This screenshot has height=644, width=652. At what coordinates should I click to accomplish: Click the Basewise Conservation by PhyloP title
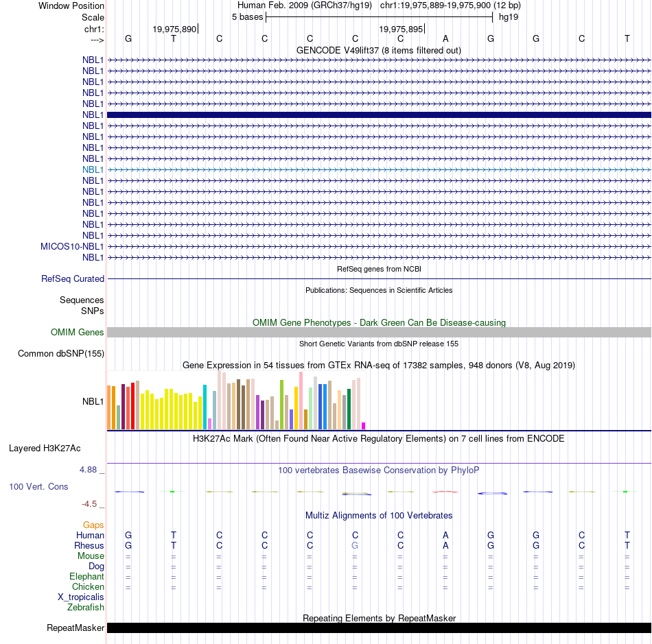[x=378, y=470]
